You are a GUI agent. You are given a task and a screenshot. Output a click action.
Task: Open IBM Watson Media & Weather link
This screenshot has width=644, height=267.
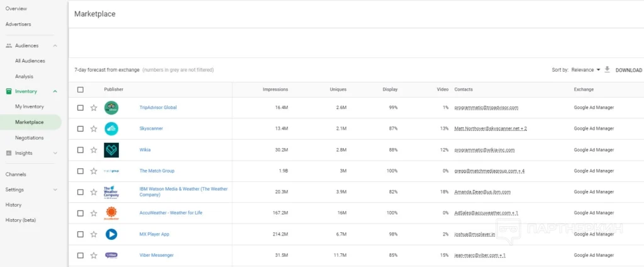(x=184, y=191)
